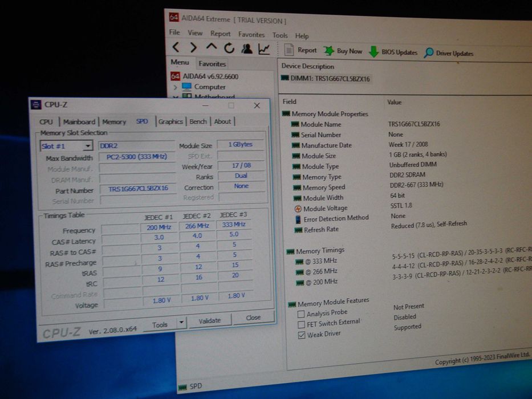
Task: Click the Module Voltage icon in AIDA64
Action: [298, 209]
